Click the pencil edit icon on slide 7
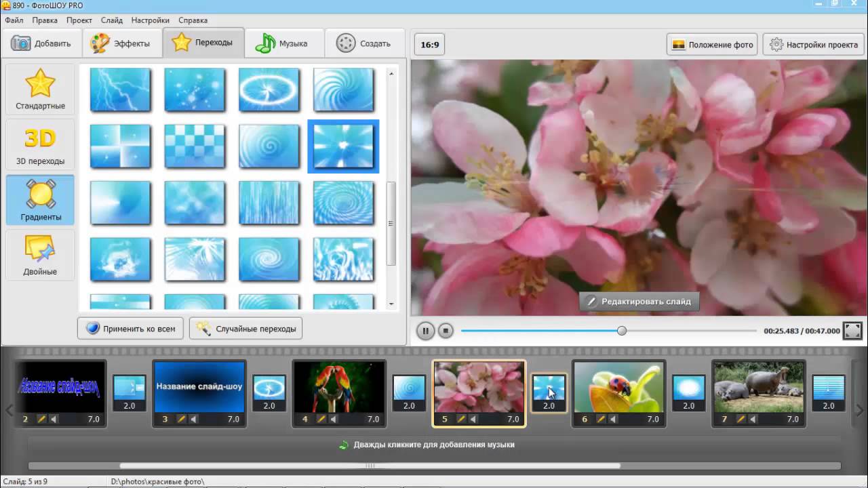This screenshot has width=868, height=488. pos(741,420)
